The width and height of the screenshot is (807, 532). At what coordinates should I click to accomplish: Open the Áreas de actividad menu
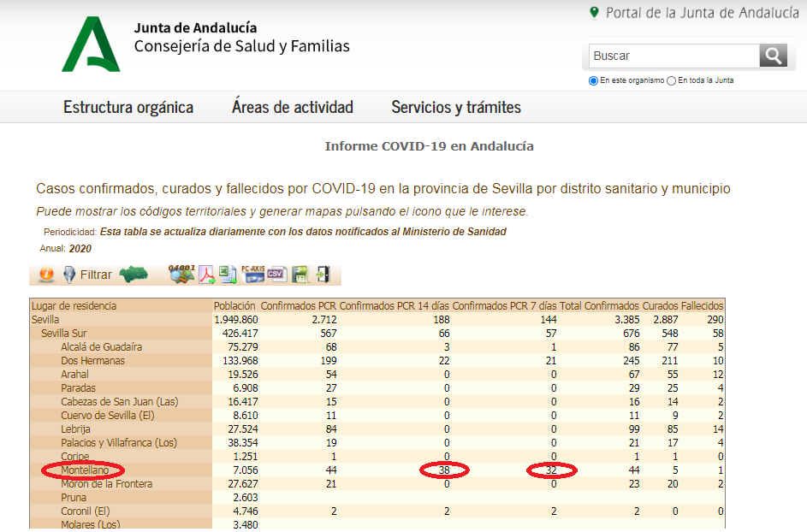[x=292, y=107]
